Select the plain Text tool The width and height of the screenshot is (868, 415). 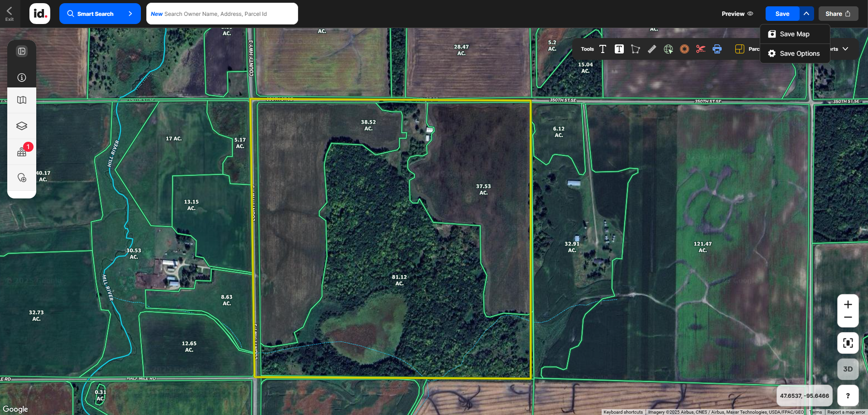[x=603, y=49]
